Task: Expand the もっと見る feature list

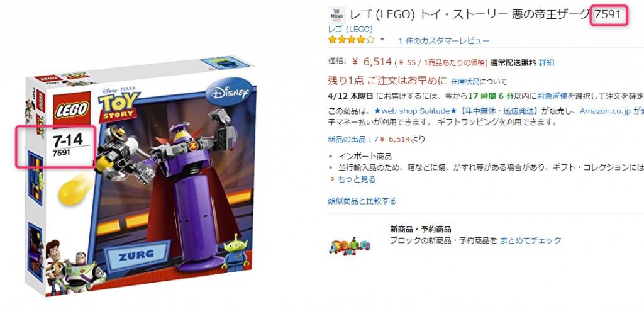Action: pos(356,179)
